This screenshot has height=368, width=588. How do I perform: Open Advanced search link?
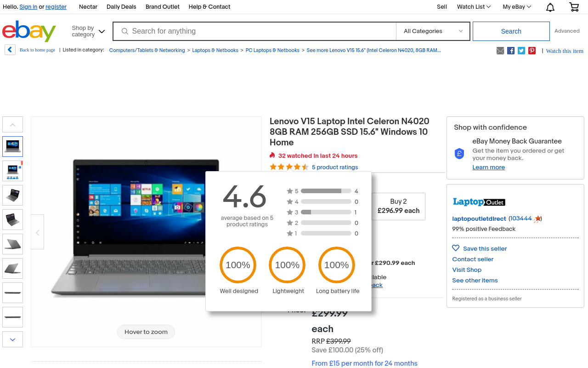point(567,31)
